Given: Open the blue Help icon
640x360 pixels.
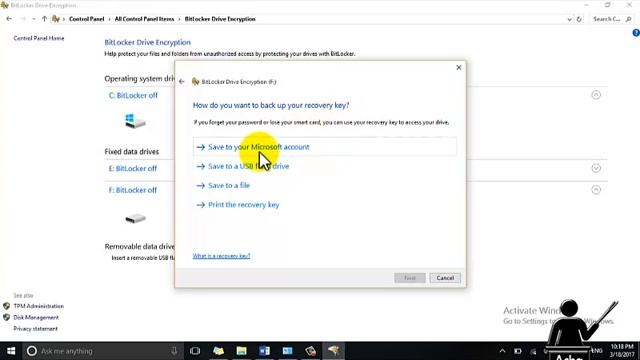Looking at the screenshot, I should (x=636, y=33).
